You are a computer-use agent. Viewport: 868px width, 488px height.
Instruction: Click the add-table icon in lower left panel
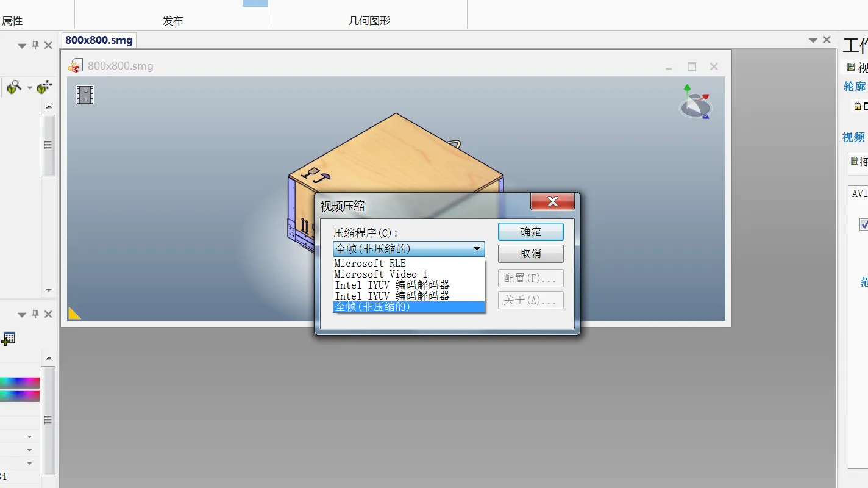coord(9,339)
